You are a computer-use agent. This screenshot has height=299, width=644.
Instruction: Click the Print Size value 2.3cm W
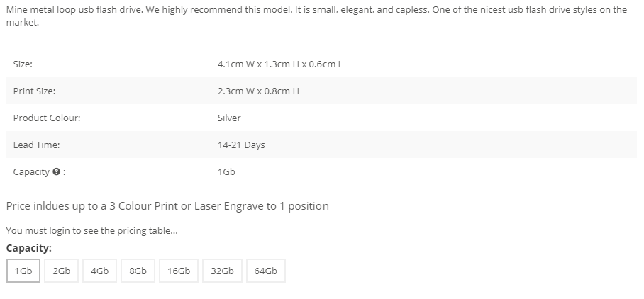258,91
